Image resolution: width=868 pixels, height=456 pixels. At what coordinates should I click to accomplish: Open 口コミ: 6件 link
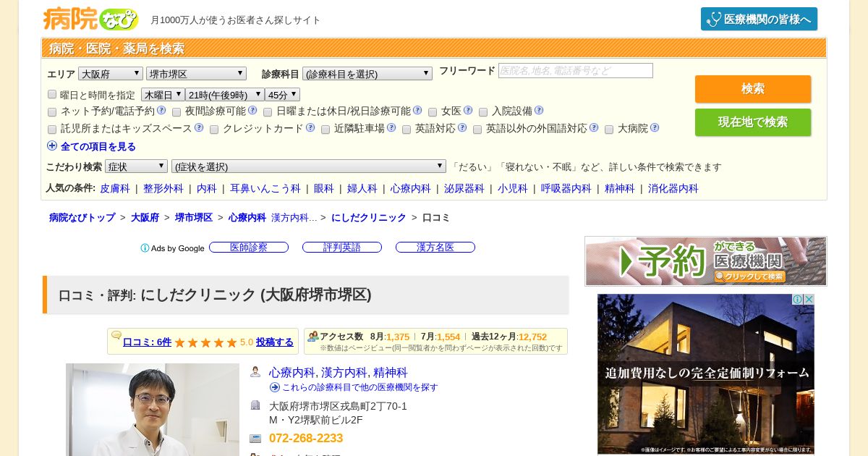point(147,342)
